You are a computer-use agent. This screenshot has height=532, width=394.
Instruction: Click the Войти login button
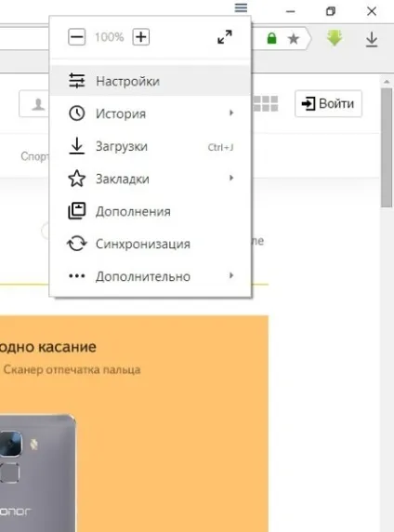328,103
